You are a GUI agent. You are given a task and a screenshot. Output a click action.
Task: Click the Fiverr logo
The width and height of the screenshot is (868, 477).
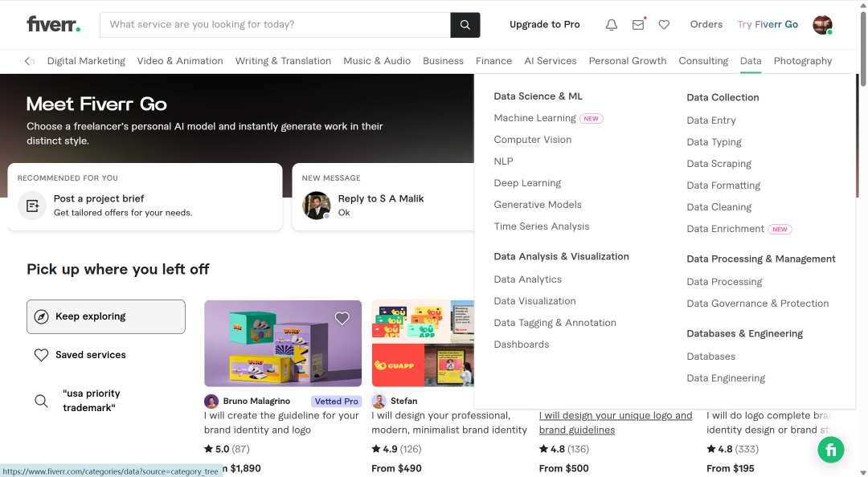click(x=54, y=24)
